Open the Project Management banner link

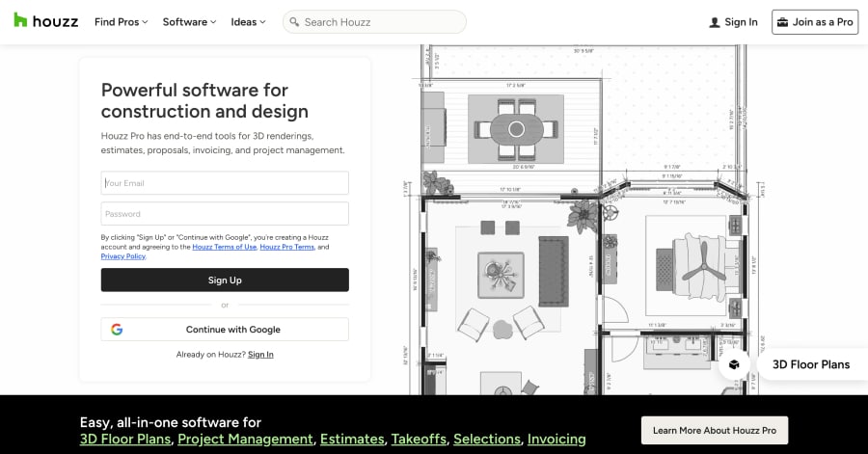point(245,440)
